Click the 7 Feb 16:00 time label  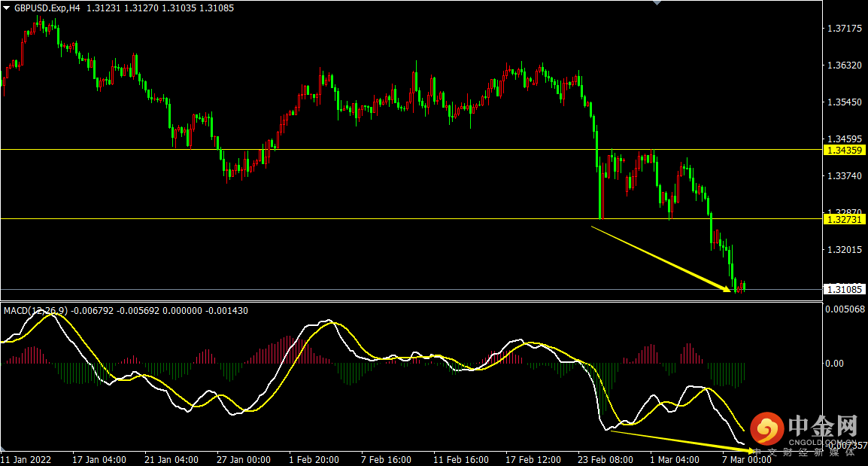click(386, 460)
